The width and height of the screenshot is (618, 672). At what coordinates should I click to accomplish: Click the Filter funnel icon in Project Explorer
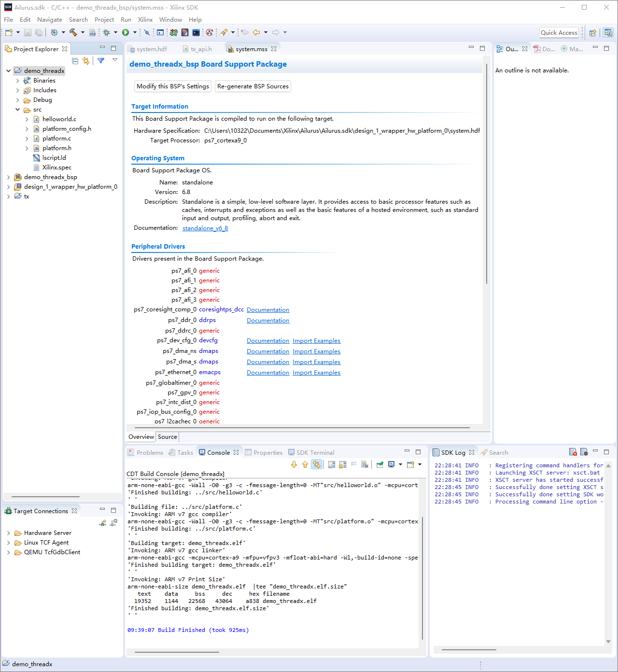tap(101, 61)
